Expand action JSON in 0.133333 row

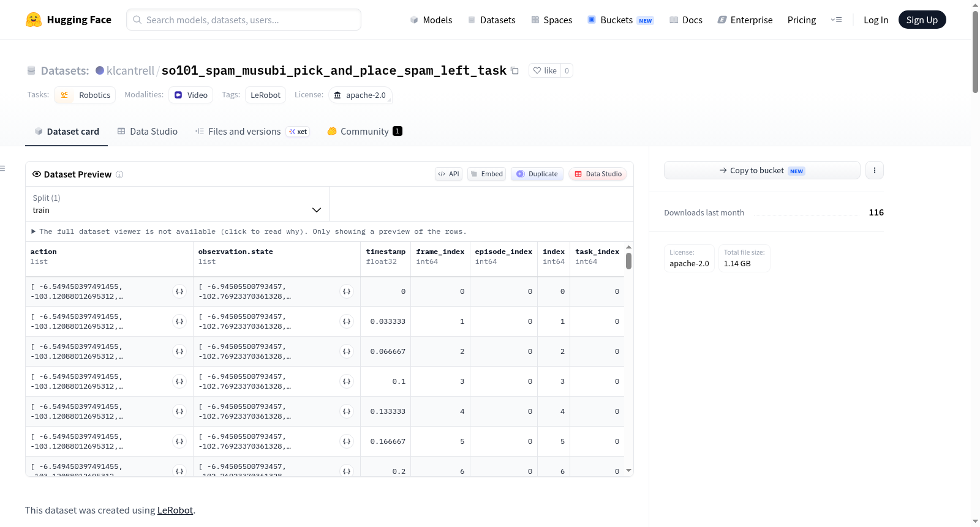[x=179, y=411]
